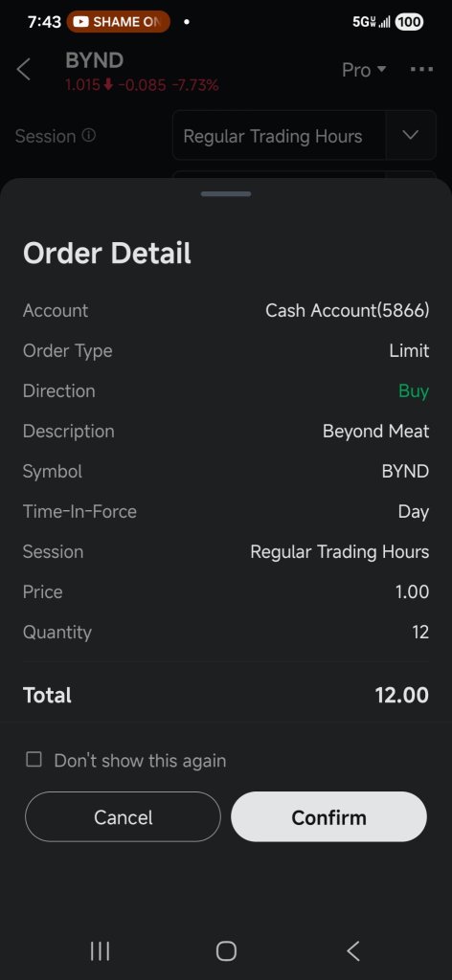Cancel the order detail dialog

(124, 817)
